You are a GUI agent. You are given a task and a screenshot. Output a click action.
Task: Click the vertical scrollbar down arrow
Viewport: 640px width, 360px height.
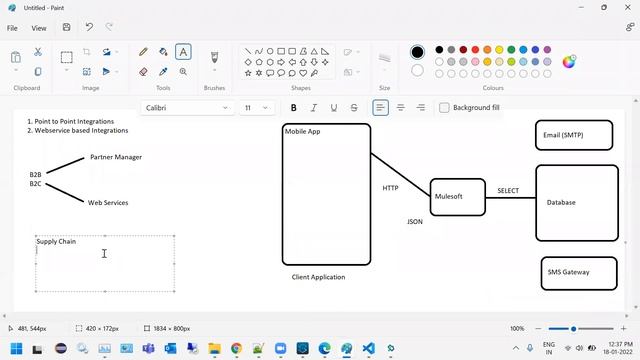[636, 307]
